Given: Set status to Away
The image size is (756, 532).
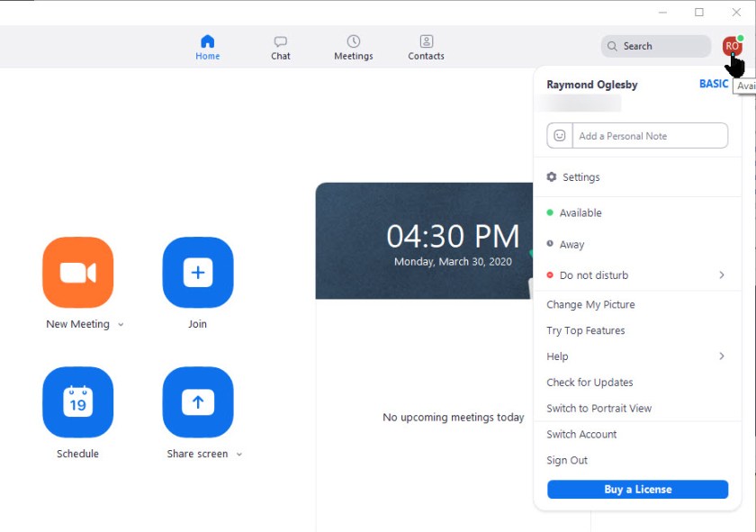Looking at the screenshot, I should 571,245.
